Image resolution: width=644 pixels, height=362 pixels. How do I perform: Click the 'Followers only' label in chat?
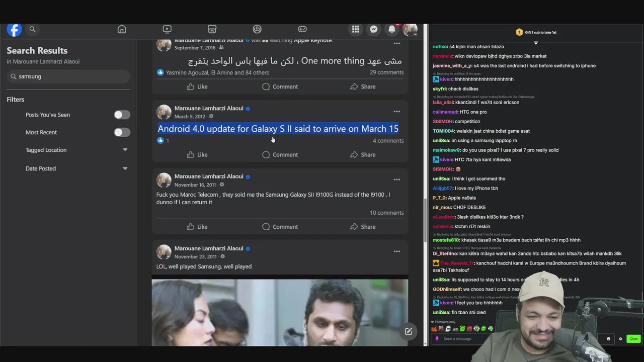pyautogui.click(x=445, y=322)
